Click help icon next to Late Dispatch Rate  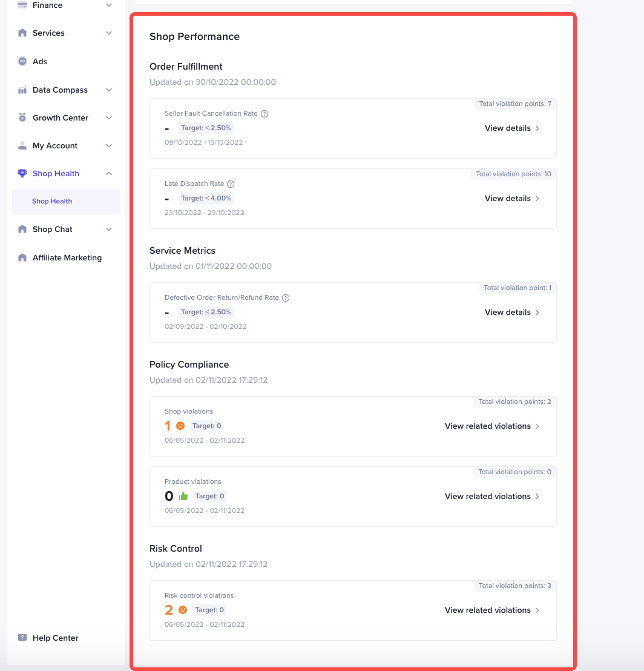[x=231, y=184]
